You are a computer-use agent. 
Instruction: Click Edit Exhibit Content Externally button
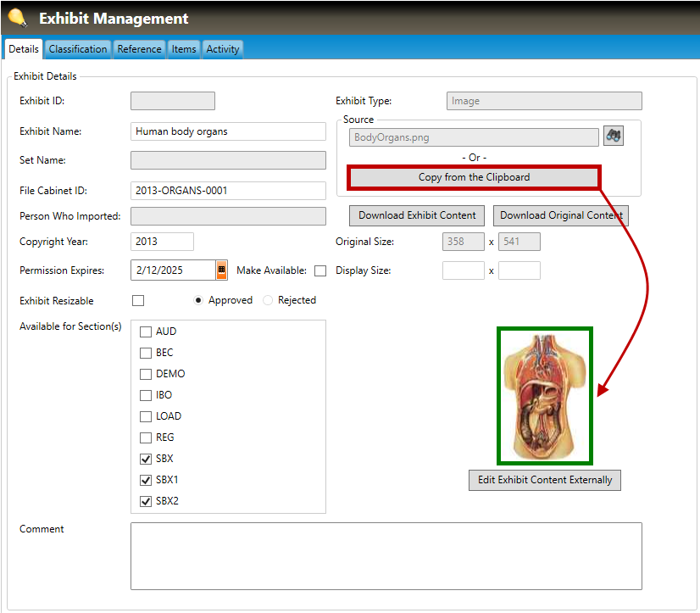[x=545, y=480]
